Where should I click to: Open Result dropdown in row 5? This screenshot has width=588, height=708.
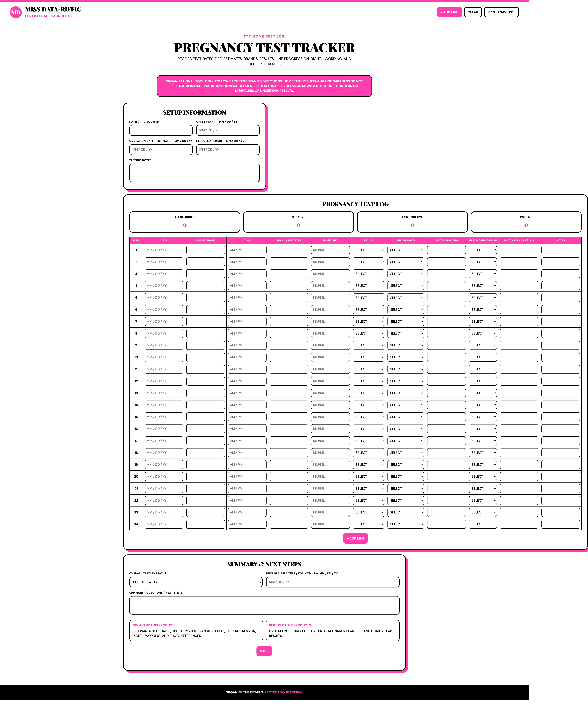tap(369, 298)
